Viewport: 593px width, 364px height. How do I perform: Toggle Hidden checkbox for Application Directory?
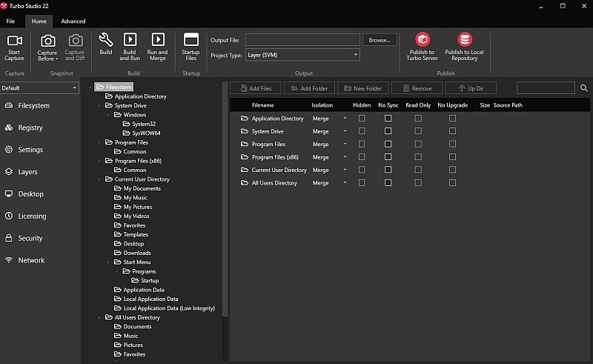[362, 119]
